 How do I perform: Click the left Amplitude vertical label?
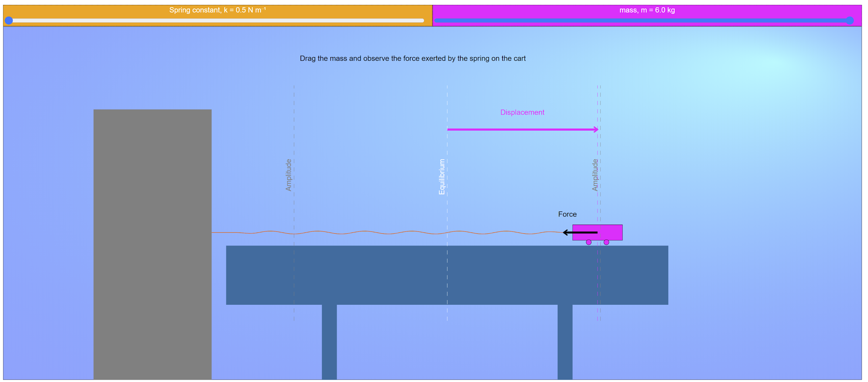[288, 175]
